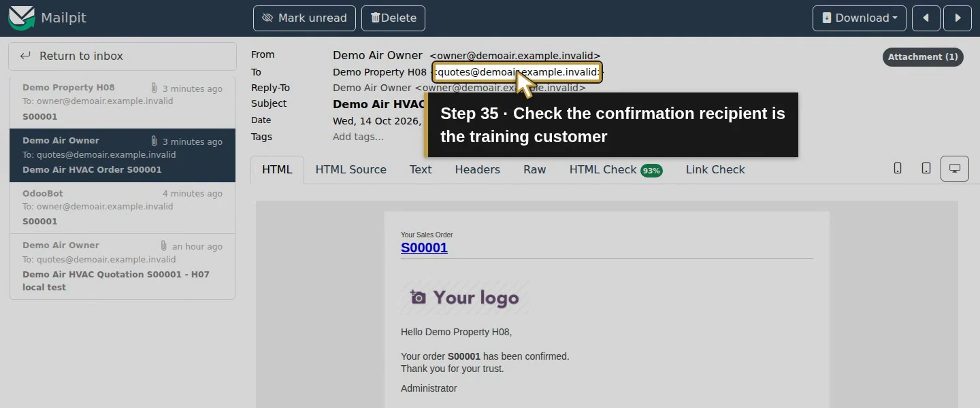The image size is (980, 408).
Task: Click the Mailpit title text
Action: pyautogui.click(x=63, y=18)
